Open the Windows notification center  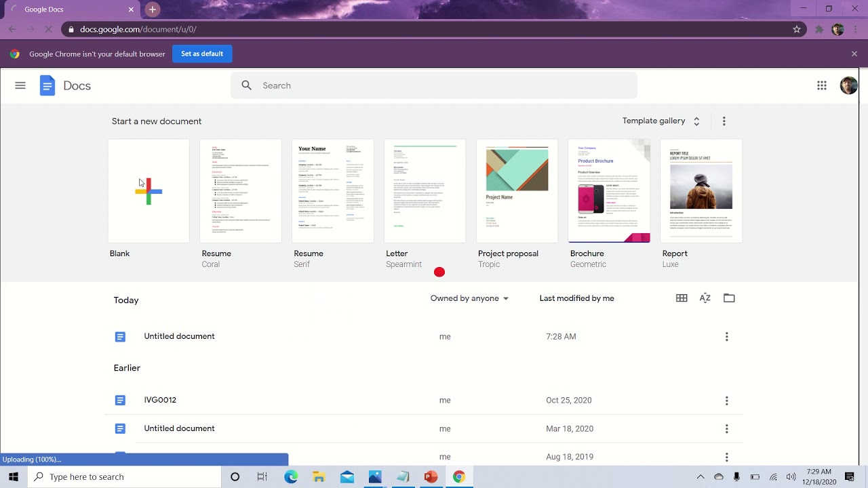click(850, 476)
